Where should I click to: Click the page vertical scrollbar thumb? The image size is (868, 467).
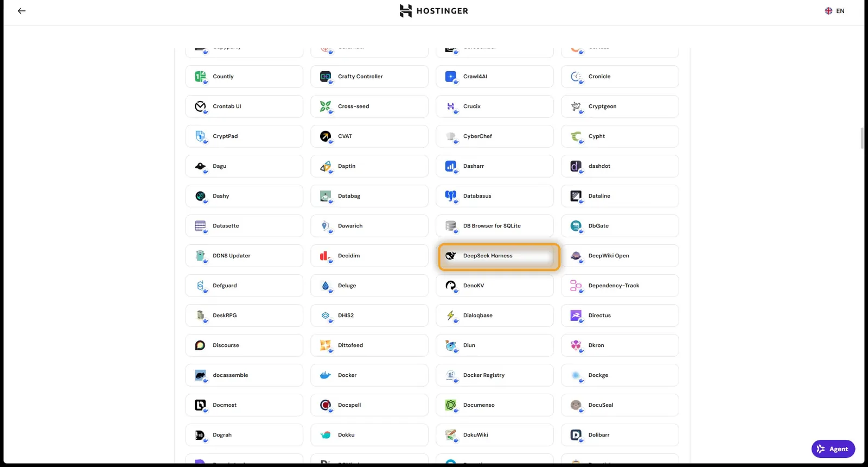[862, 138]
